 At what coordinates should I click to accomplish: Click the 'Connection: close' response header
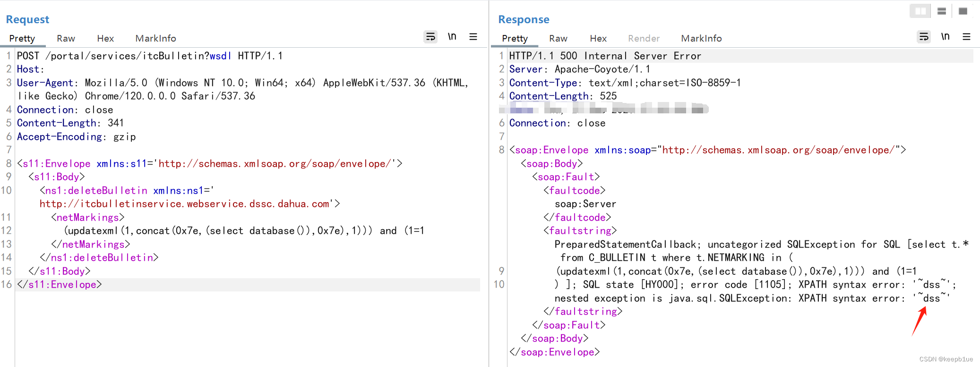click(x=558, y=123)
